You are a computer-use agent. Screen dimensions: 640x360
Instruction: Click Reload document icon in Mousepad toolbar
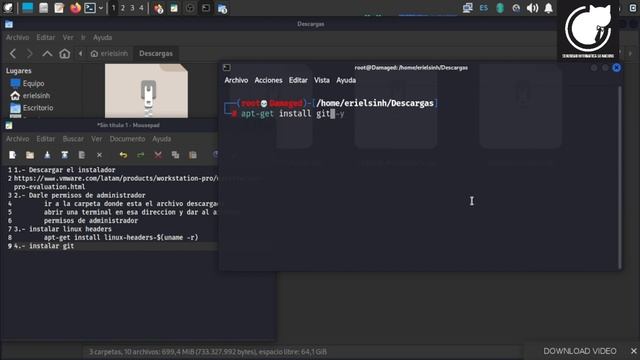click(x=82, y=155)
